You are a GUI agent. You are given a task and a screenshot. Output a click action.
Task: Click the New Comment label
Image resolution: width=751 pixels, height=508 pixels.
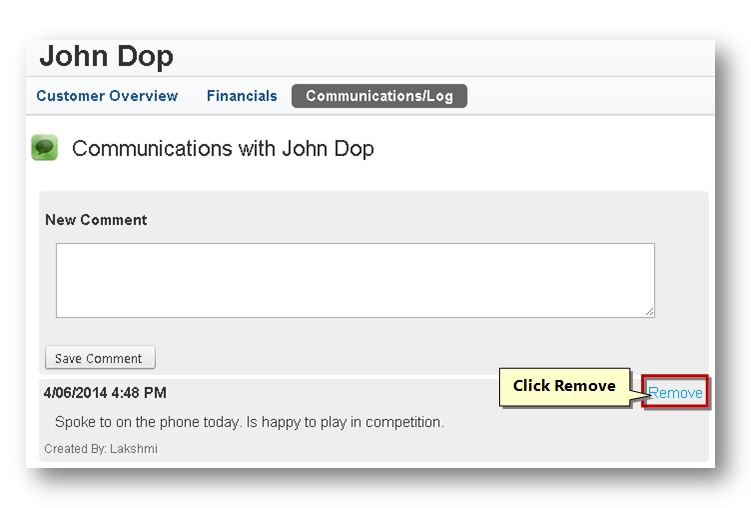[96, 220]
